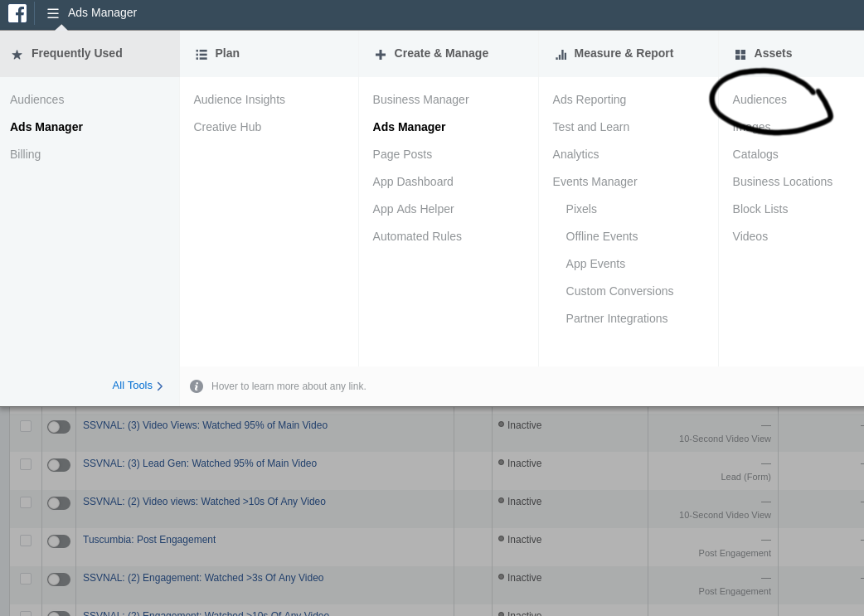Check the box for SSVNAL (3) Video Views row
Viewport: 864px width, 616px height.
(26, 426)
